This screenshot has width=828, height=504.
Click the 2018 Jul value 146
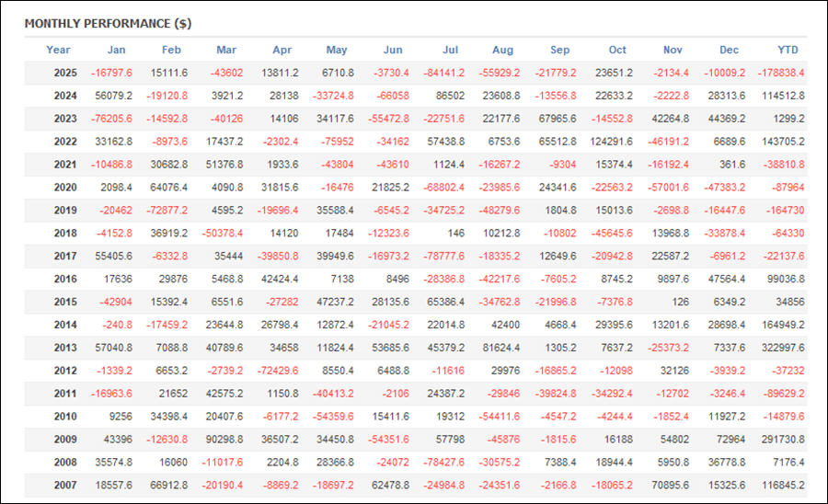(457, 233)
